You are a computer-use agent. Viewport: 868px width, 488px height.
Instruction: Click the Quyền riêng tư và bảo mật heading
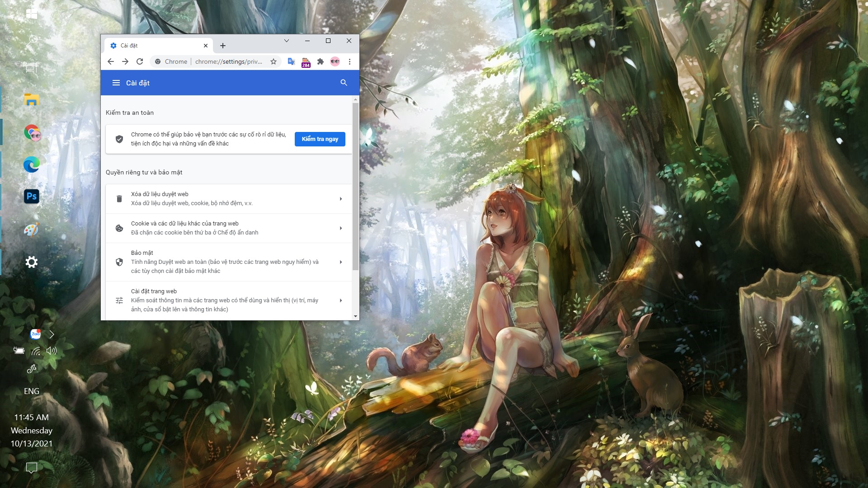pos(144,172)
